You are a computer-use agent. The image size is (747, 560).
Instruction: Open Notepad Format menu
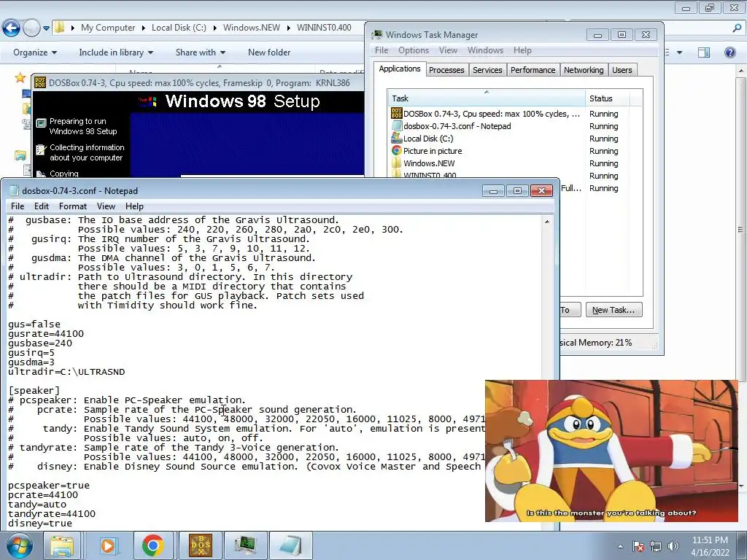click(73, 206)
